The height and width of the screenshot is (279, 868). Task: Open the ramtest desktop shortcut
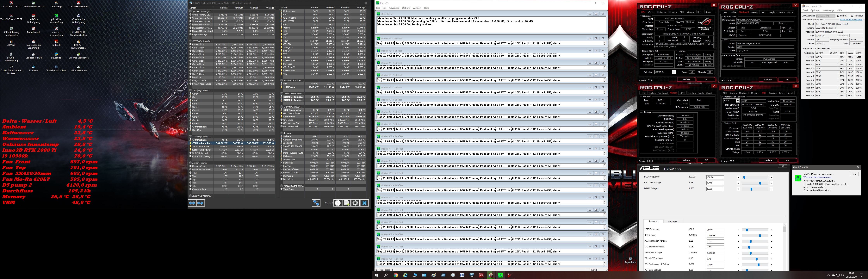pyautogui.click(x=56, y=32)
